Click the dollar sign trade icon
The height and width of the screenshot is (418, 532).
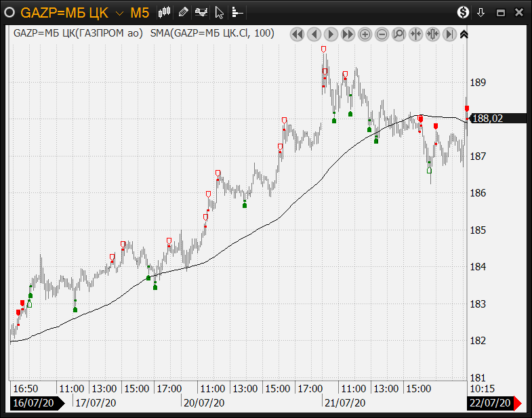[463, 12]
